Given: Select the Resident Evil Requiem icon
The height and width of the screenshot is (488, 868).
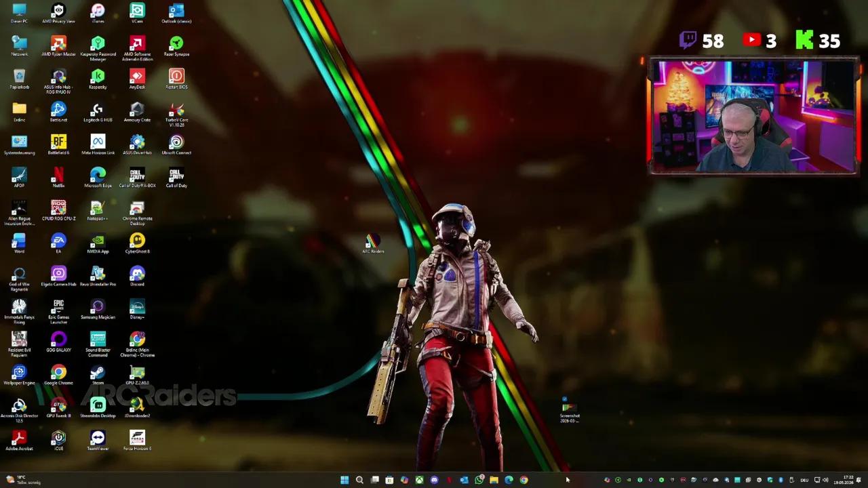Looking at the screenshot, I should [x=19, y=344].
